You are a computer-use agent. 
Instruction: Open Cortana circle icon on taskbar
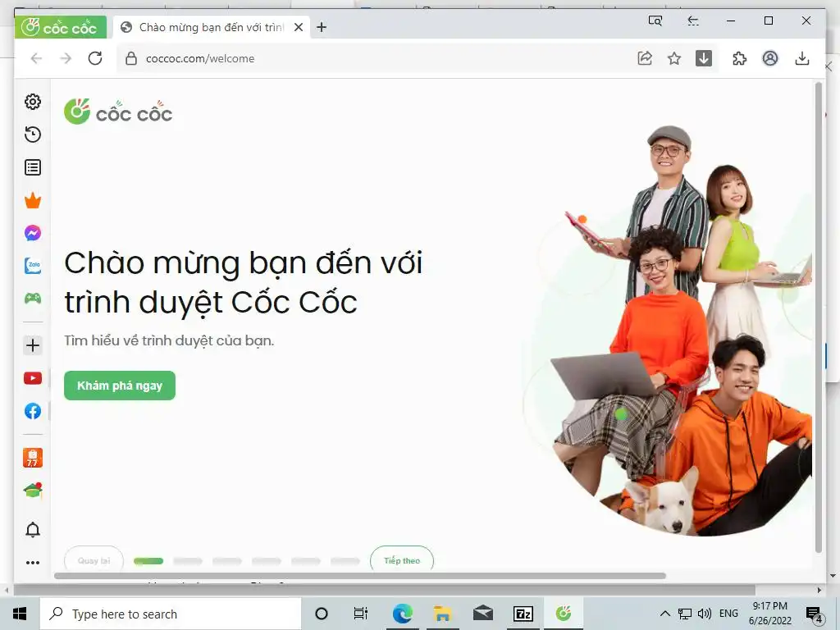pos(322,614)
